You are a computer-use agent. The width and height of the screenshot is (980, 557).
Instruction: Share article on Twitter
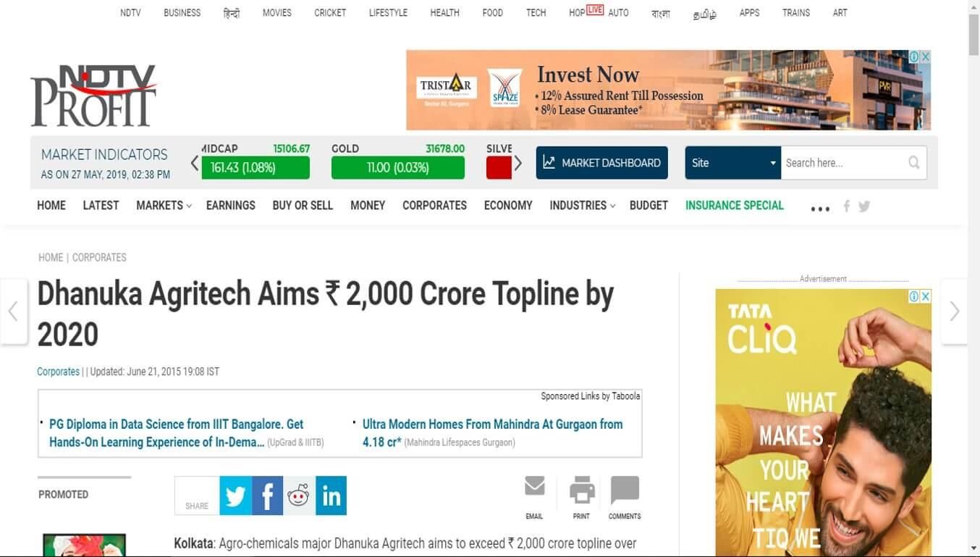pyautogui.click(x=235, y=495)
